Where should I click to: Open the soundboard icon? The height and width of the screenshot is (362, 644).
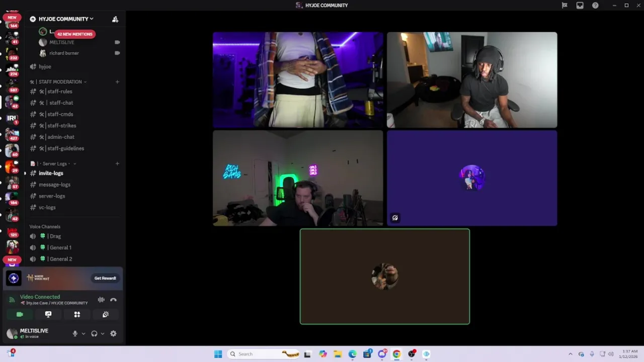click(x=106, y=314)
